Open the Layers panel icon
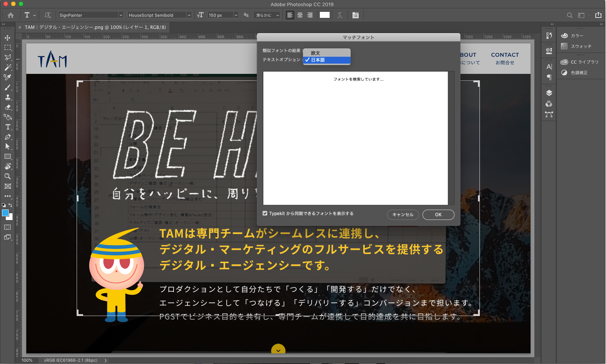606x364 pixels. pyautogui.click(x=549, y=93)
